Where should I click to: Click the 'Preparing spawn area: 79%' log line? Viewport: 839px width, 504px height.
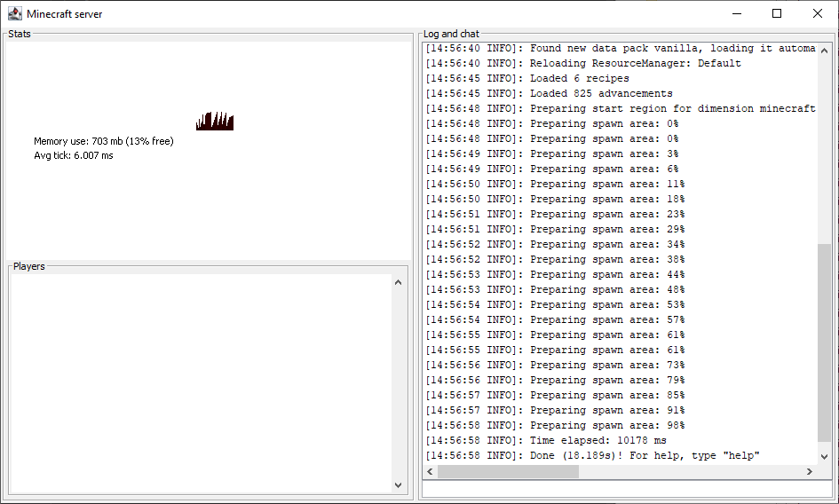[x=556, y=380]
